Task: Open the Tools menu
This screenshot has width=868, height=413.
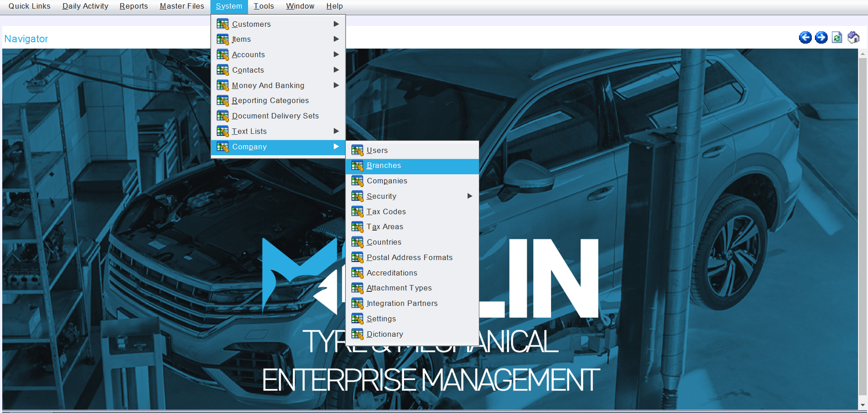Action: tap(264, 6)
